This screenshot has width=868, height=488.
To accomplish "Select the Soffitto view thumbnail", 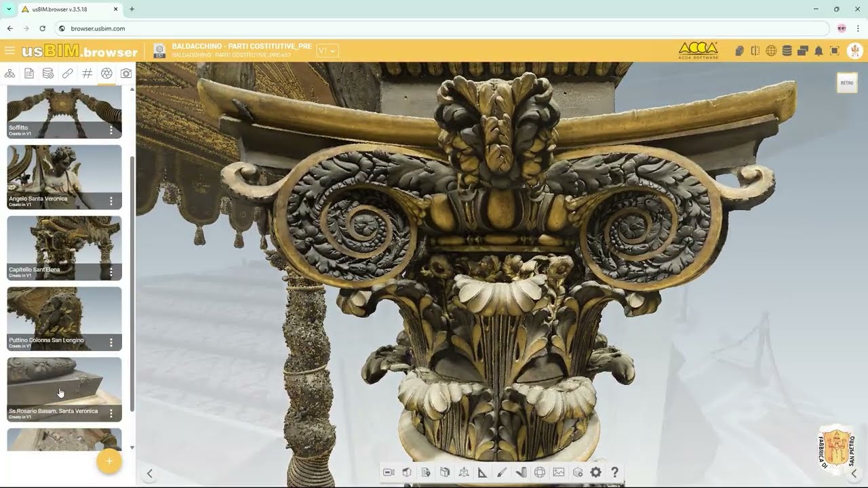I will tap(64, 113).
